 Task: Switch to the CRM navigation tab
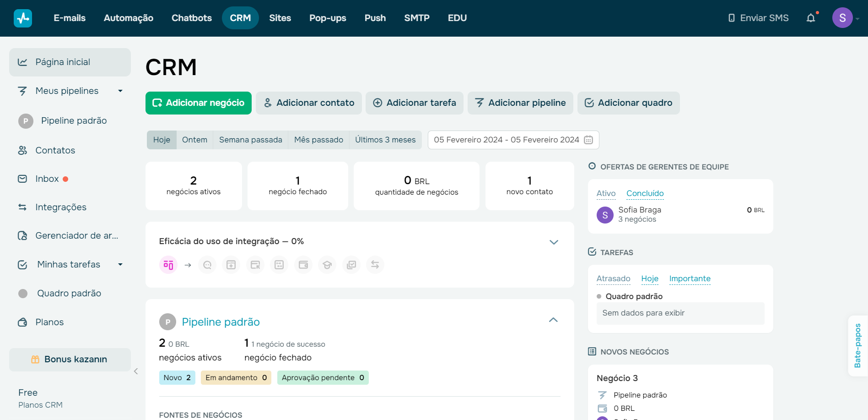(240, 18)
